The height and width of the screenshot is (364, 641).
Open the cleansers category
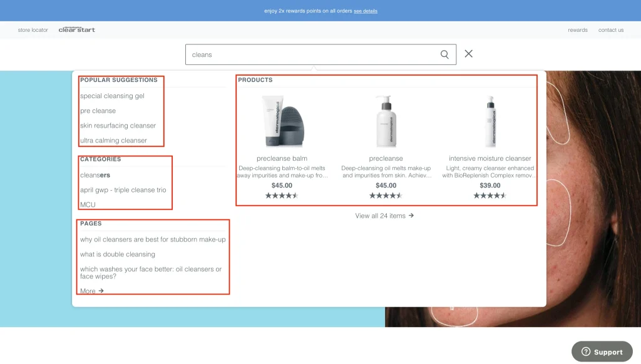(x=95, y=175)
